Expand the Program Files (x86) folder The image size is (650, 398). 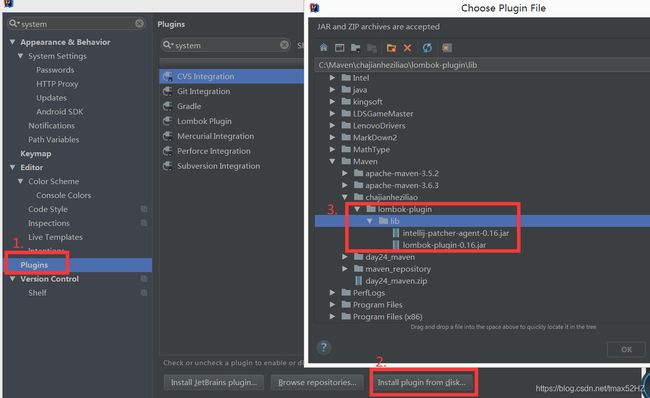332,316
